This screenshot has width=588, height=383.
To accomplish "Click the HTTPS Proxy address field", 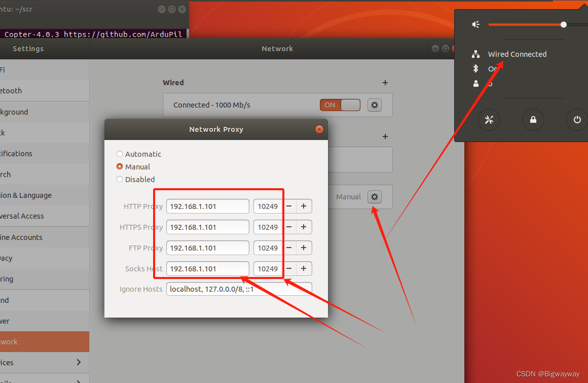I will pyautogui.click(x=208, y=227).
